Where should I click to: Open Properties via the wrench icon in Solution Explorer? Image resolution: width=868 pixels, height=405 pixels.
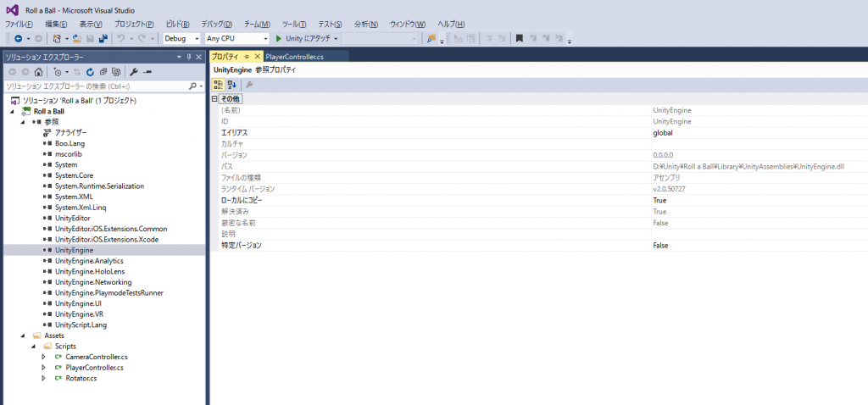click(133, 72)
